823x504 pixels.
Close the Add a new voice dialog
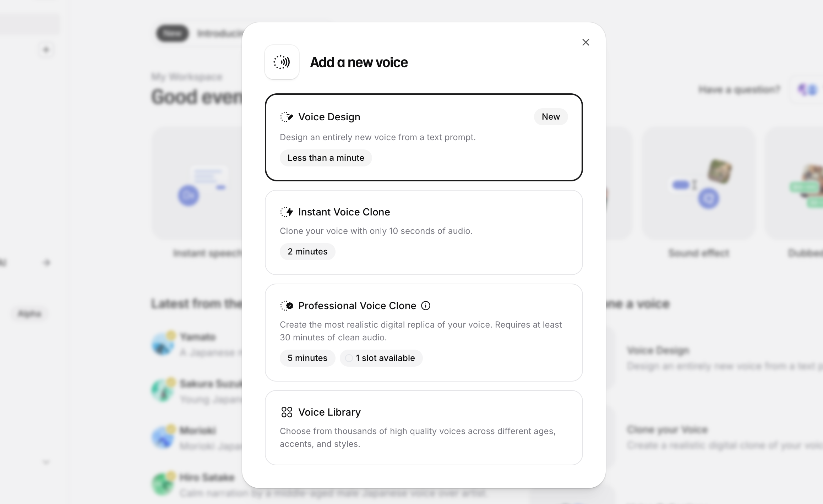(586, 42)
